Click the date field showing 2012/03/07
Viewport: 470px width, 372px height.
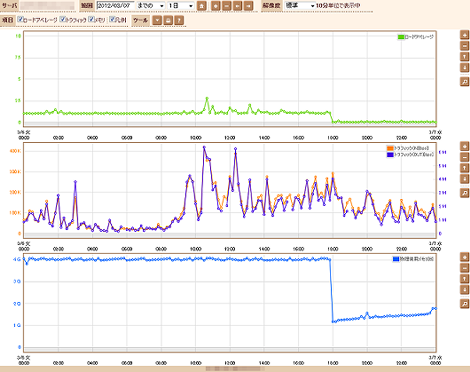point(115,6)
